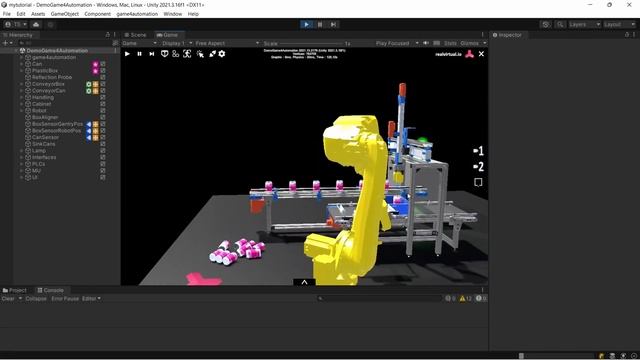Viewport: 640px width, 360px height.
Task: Click the Unity Pause button in top toolbar
Action: 320,24
